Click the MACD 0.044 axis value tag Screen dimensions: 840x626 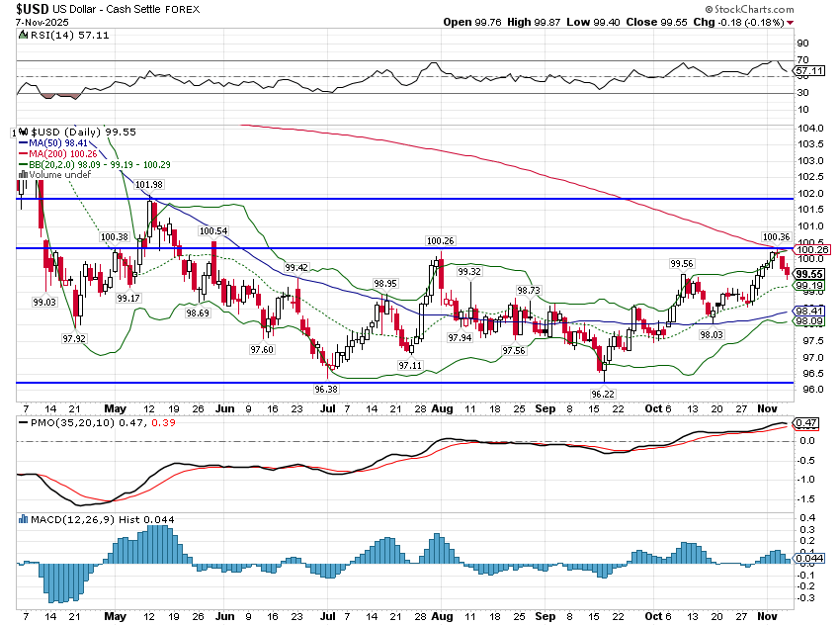pos(808,561)
